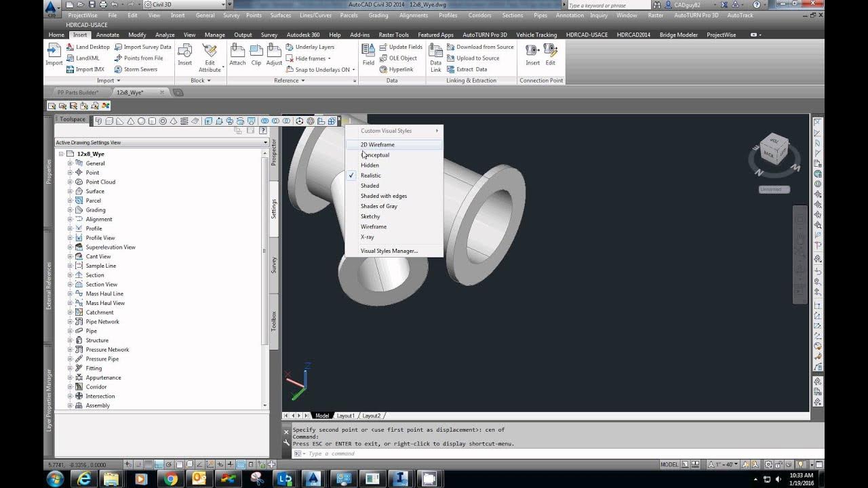Click the ViewCube in the viewport
The image size is (868, 488).
[x=773, y=148]
